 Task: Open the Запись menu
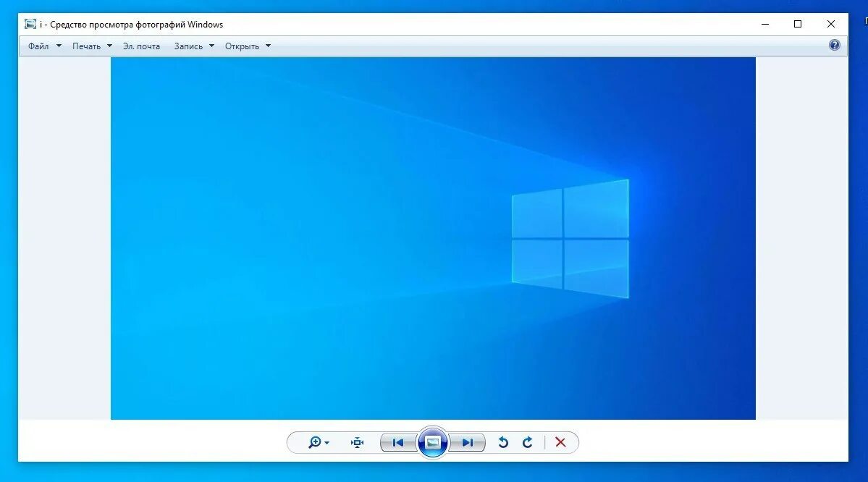[x=188, y=46]
